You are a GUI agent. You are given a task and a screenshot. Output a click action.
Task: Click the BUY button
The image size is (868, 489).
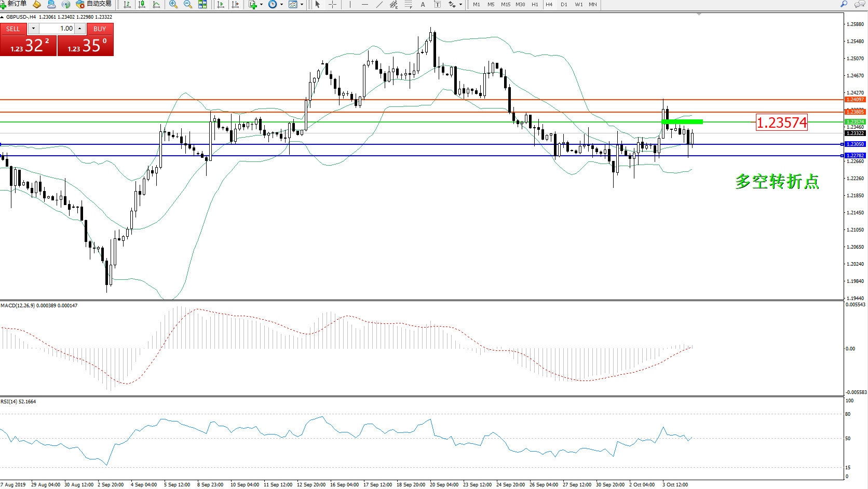pyautogui.click(x=100, y=29)
